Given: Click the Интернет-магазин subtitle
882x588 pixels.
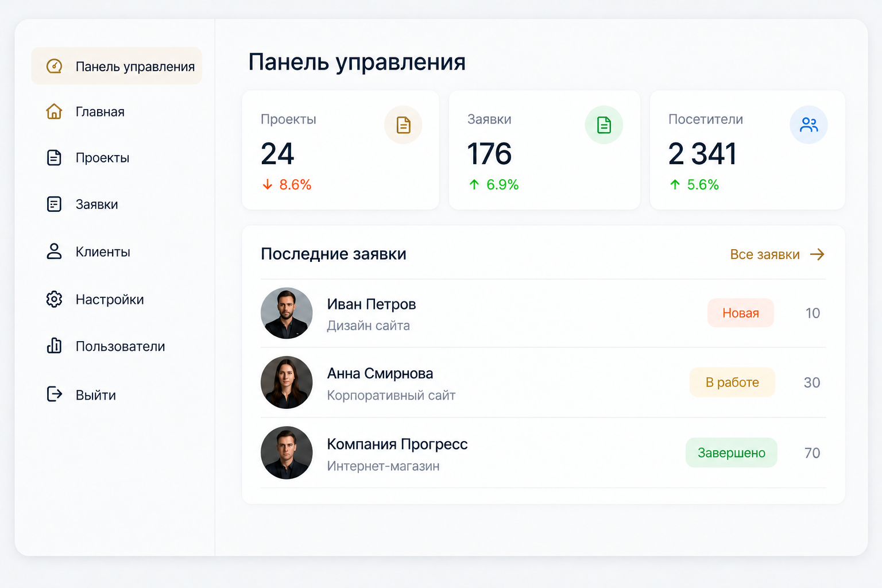Looking at the screenshot, I should (x=384, y=466).
